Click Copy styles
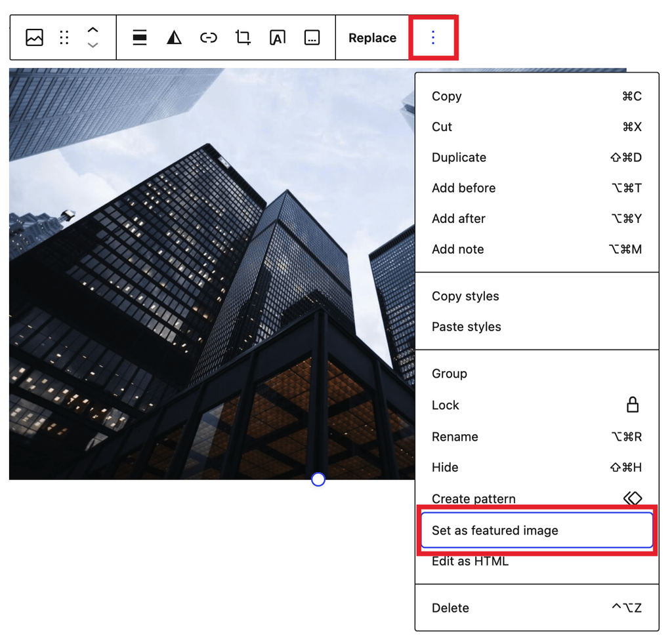 [x=537, y=296]
